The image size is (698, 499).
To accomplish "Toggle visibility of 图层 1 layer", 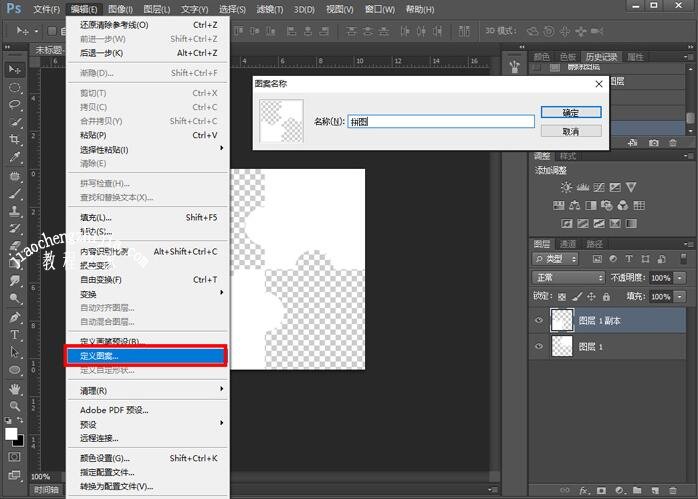I will pos(539,347).
